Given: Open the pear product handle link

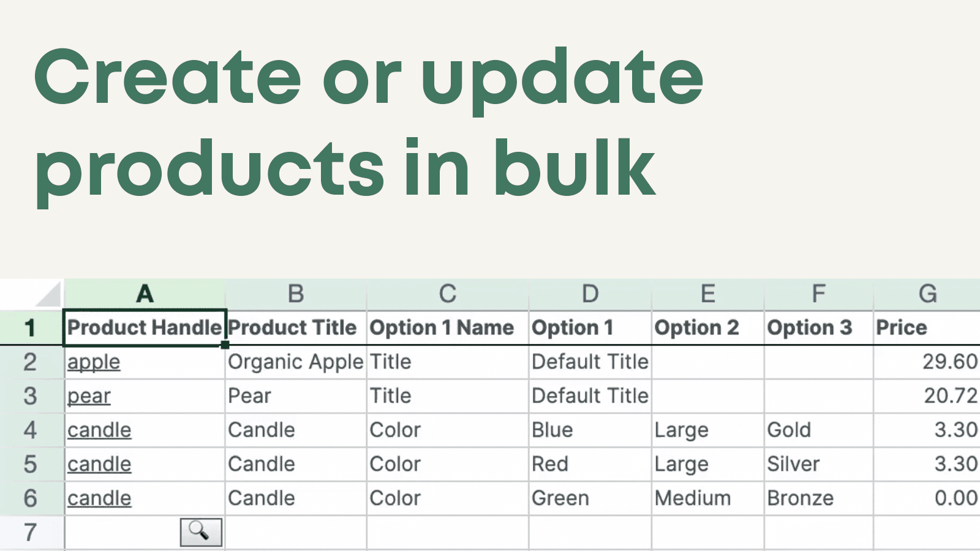Looking at the screenshot, I should [89, 395].
